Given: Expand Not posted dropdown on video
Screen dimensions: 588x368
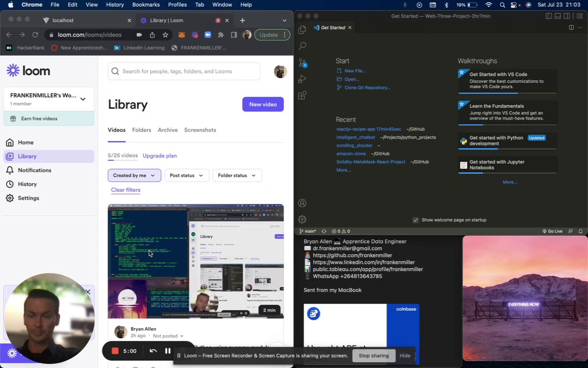Looking at the screenshot, I should [x=168, y=336].
